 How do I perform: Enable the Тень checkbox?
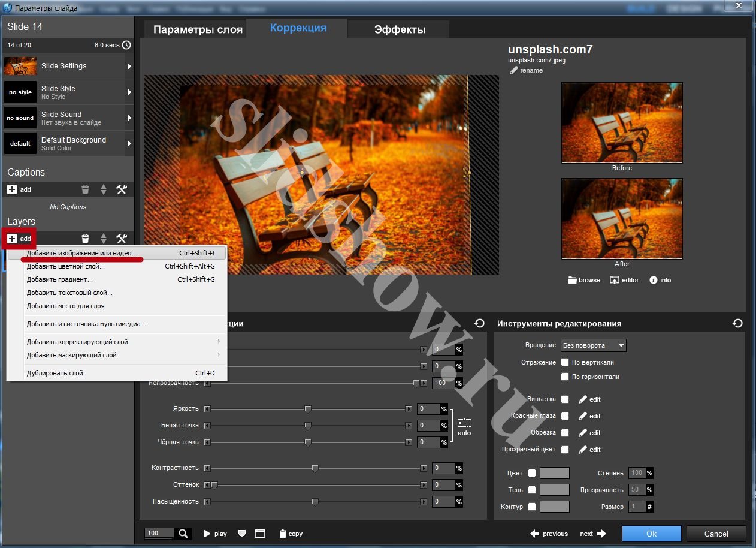pyautogui.click(x=532, y=490)
